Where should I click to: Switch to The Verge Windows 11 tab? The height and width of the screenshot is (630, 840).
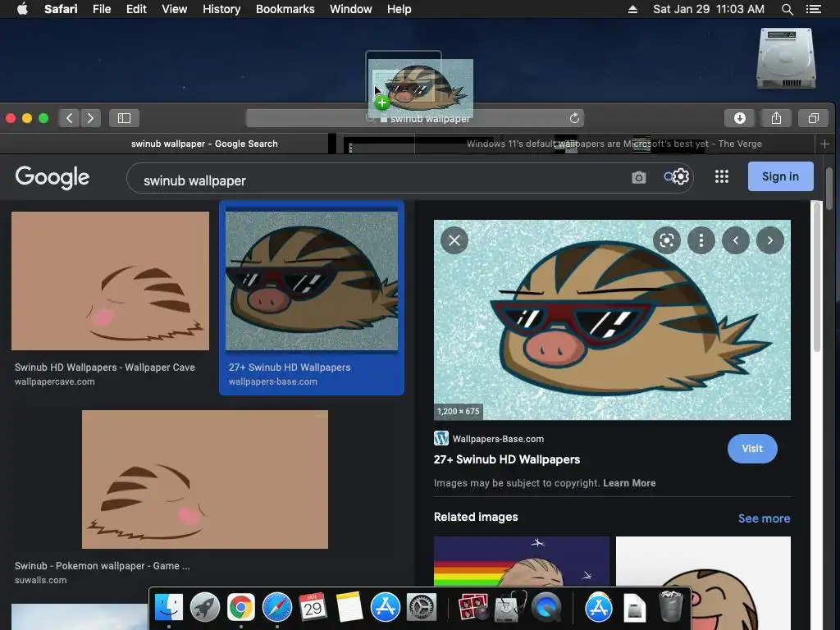(614, 144)
